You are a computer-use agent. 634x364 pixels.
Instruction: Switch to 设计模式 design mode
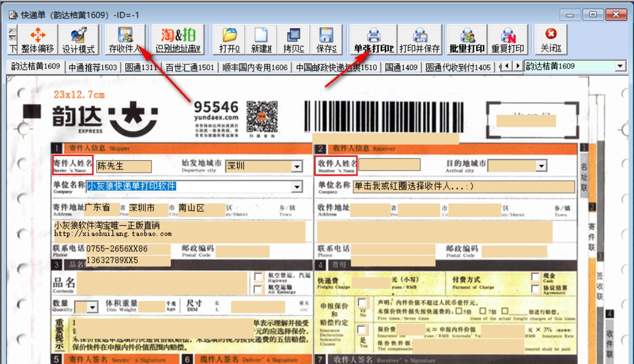point(79,40)
